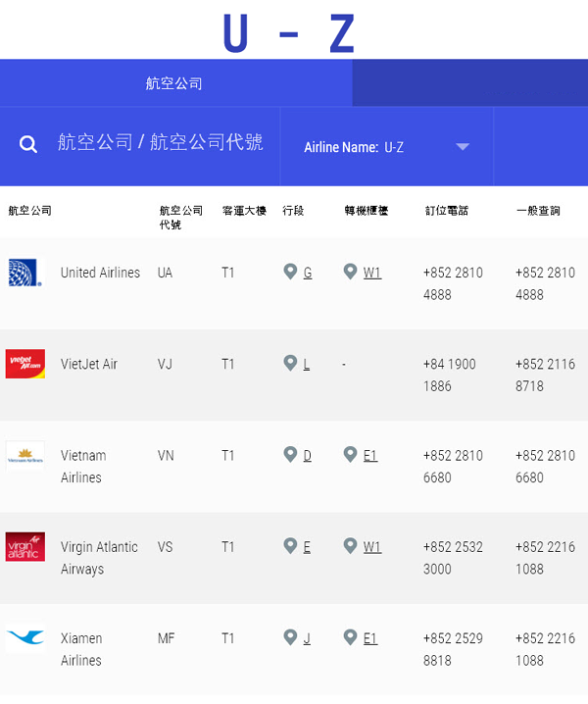Click map pin beside Virgin Atlantic W1
588x704 pixels.
[x=350, y=546]
